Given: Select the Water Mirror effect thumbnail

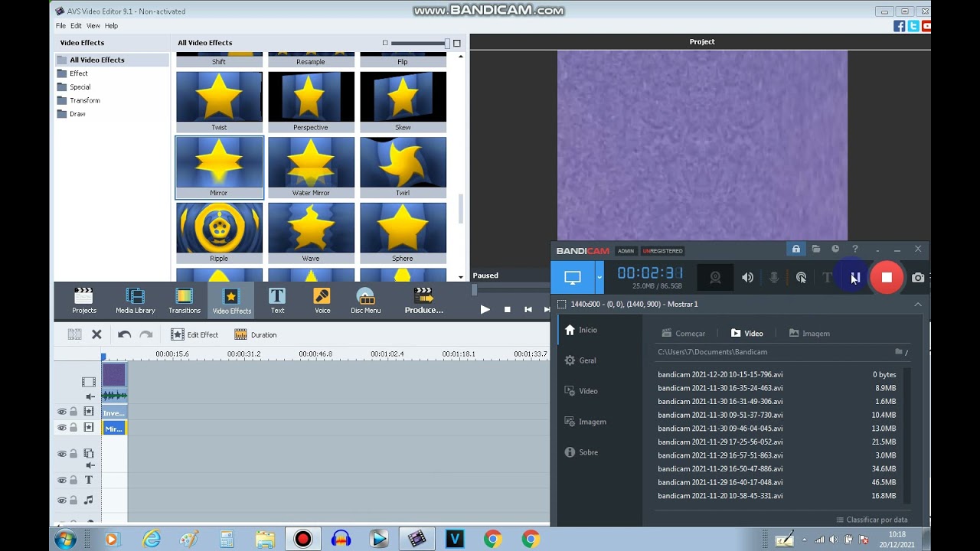Looking at the screenshot, I should tap(311, 168).
